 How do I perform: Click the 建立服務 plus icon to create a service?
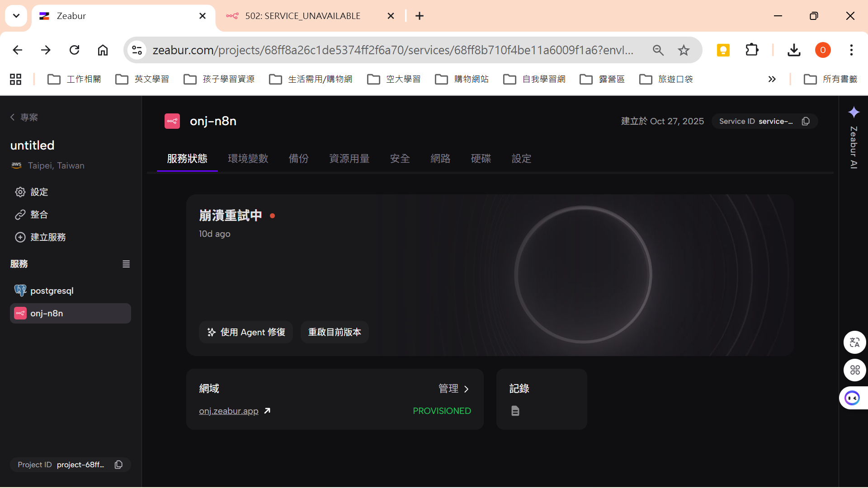pyautogui.click(x=20, y=237)
